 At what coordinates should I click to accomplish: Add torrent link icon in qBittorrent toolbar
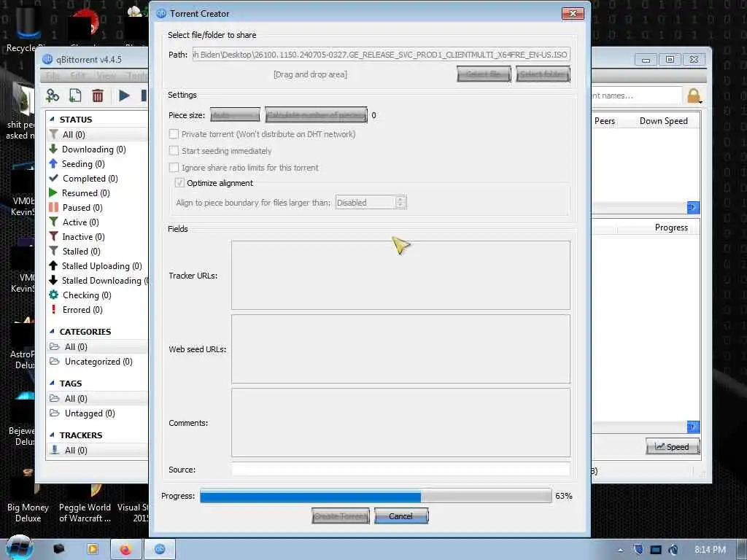coord(53,96)
